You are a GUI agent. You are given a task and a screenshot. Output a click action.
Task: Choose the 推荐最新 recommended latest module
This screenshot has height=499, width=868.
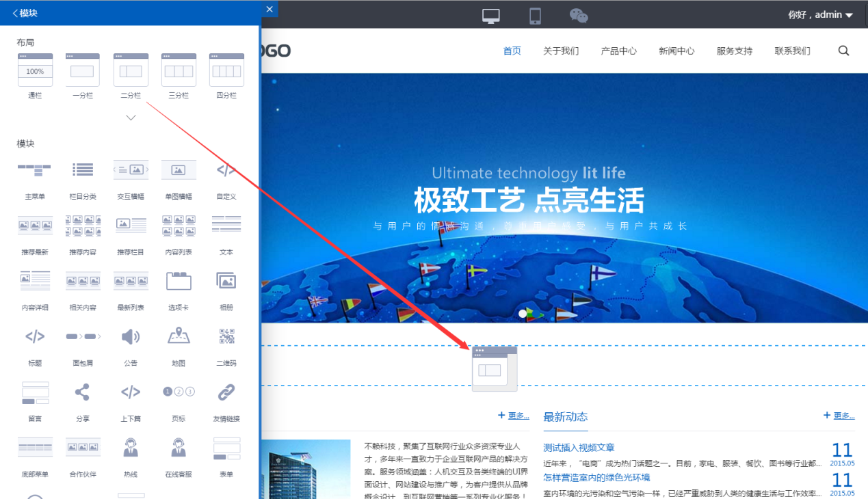click(35, 225)
